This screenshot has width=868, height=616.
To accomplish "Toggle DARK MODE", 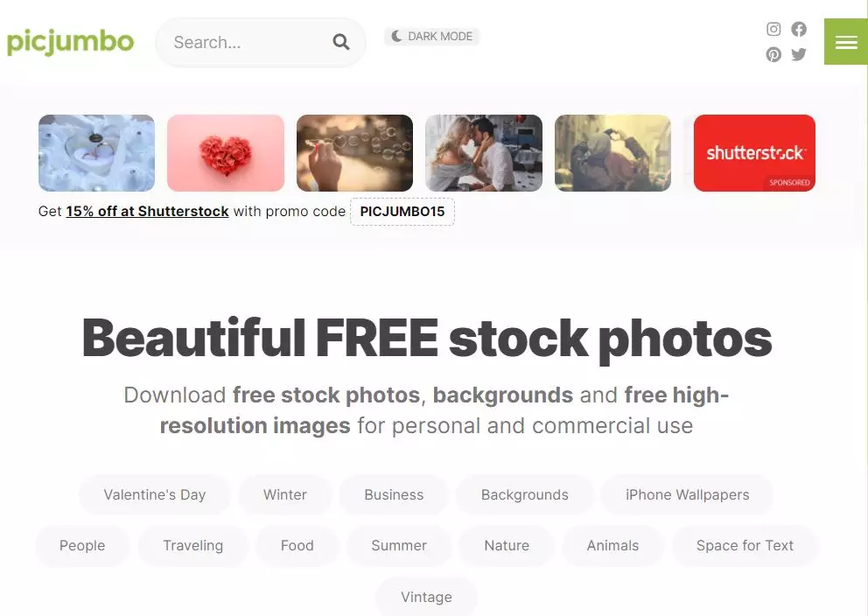I will [x=431, y=37].
